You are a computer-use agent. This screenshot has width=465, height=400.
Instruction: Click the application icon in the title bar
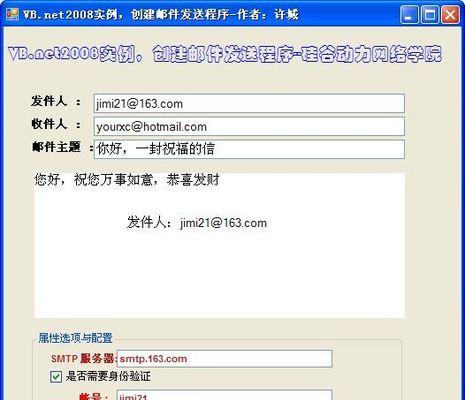click(12, 14)
